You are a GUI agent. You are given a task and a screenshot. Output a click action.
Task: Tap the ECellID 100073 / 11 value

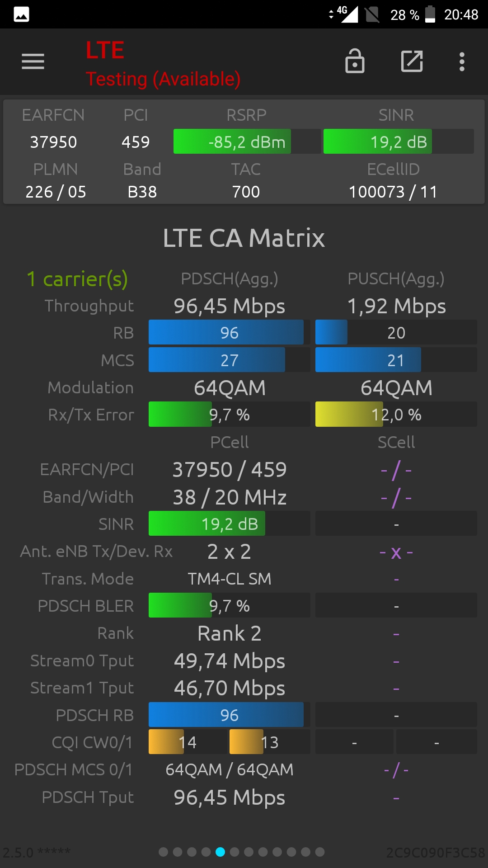click(x=393, y=192)
